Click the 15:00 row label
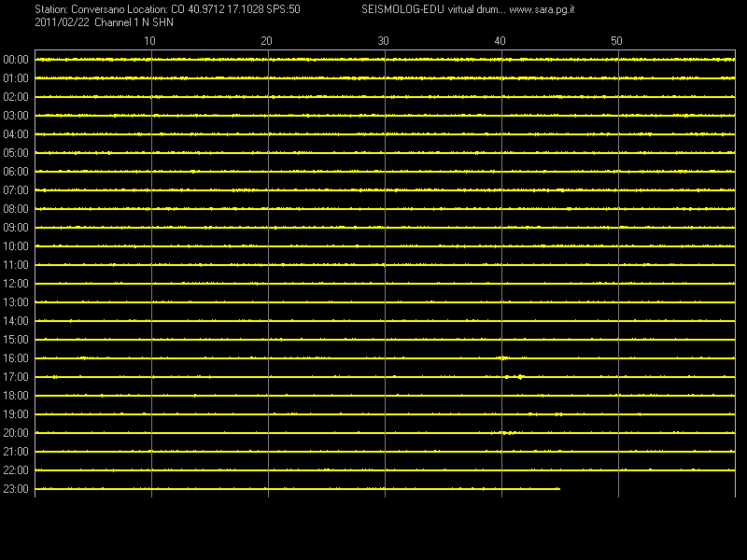 tap(16, 340)
